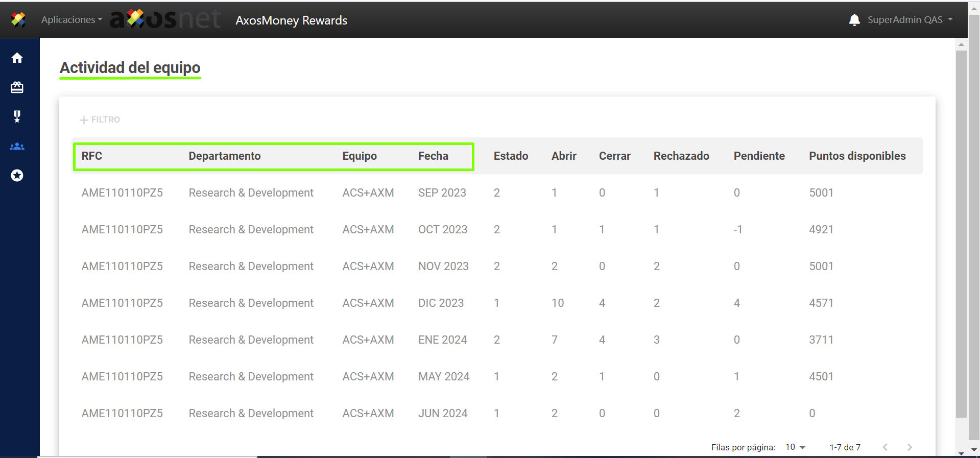Open the gift card rewards sidebar icon

coord(17,87)
